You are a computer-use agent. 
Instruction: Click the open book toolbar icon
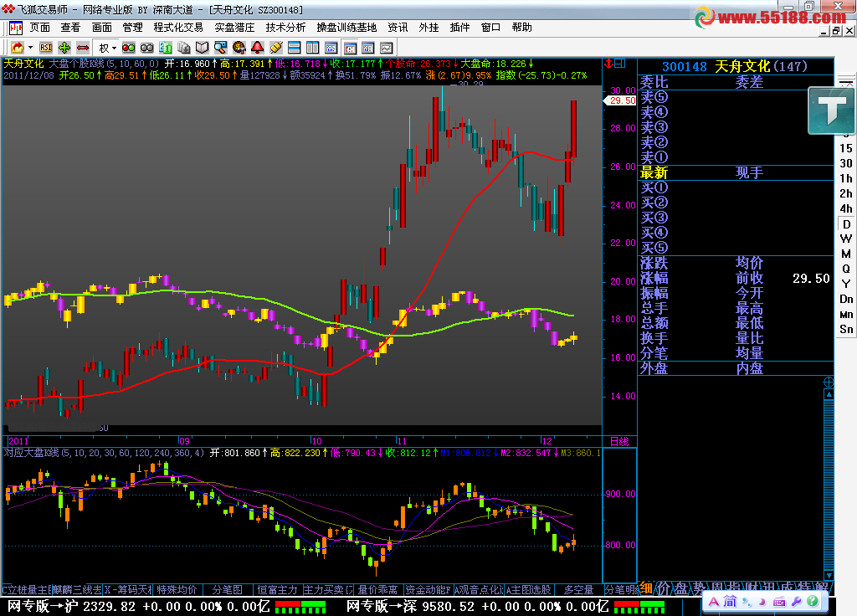tap(202, 48)
